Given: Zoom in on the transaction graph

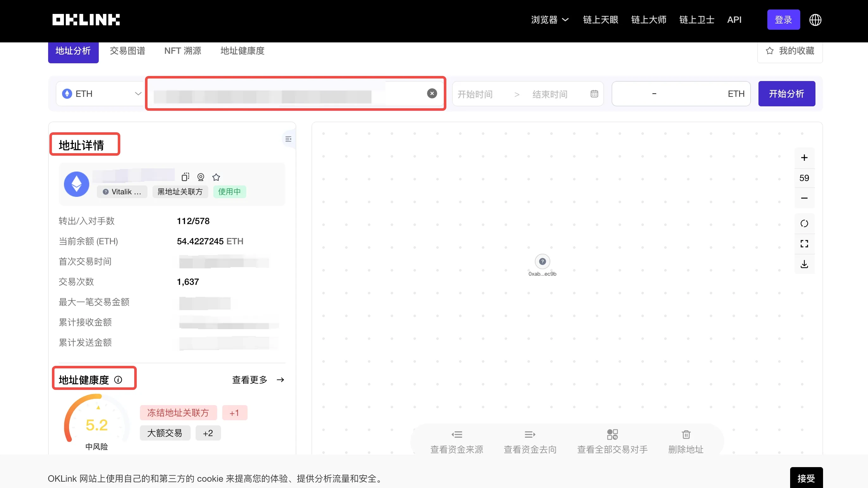Looking at the screenshot, I should pyautogui.click(x=805, y=157).
